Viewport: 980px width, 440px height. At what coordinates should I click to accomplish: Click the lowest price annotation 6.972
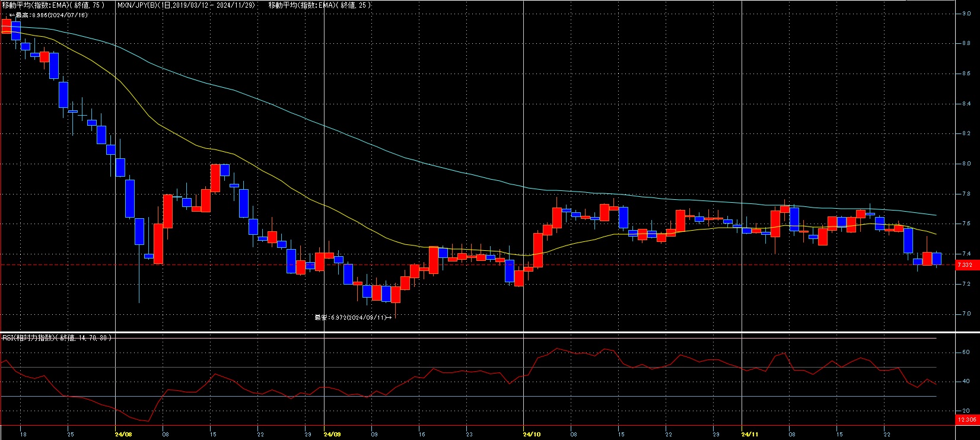coord(353,317)
